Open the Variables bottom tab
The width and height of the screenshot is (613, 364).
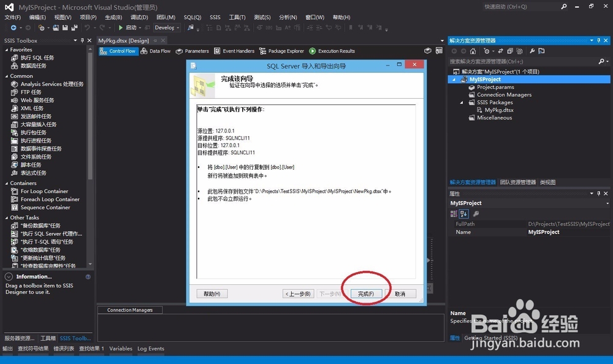pyautogui.click(x=120, y=348)
